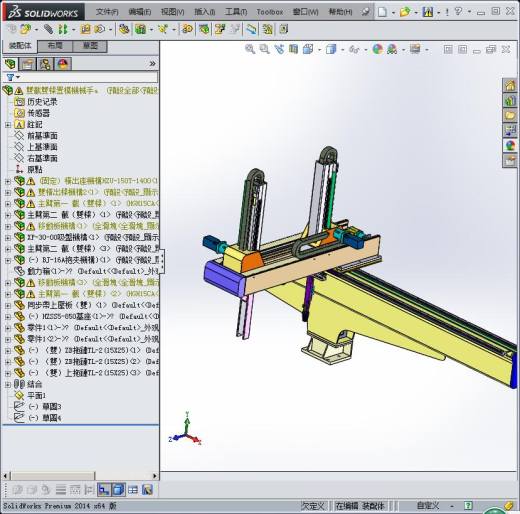This screenshot has width=520, height=514.
Task: Click the View Orientation cube icon
Action: (x=308, y=49)
